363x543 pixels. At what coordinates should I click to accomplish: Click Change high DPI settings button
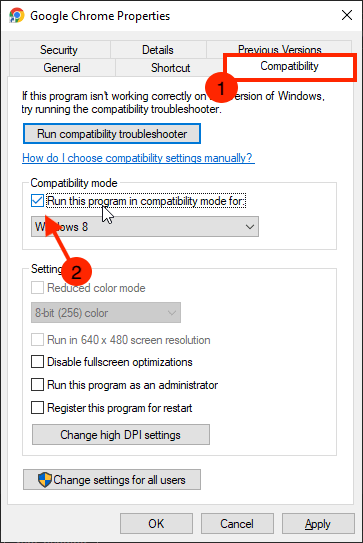pos(121,435)
